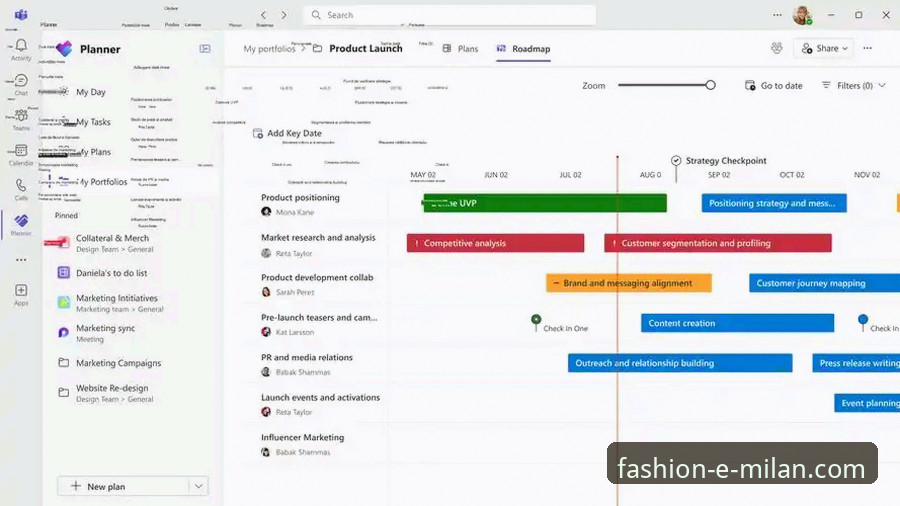The height and width of the screenshot is (506, 900).
Task: Click the Search input field
Action: (450, 15)
